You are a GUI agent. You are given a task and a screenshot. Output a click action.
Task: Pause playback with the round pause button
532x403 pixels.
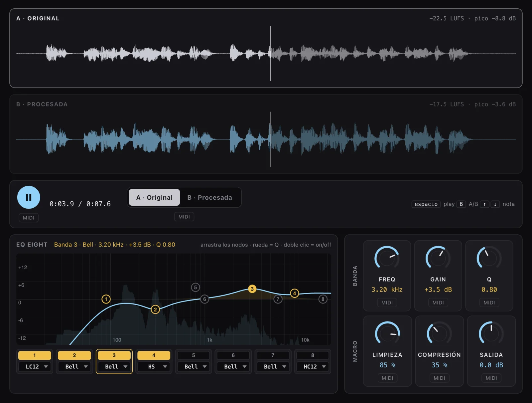pos(29,197)
